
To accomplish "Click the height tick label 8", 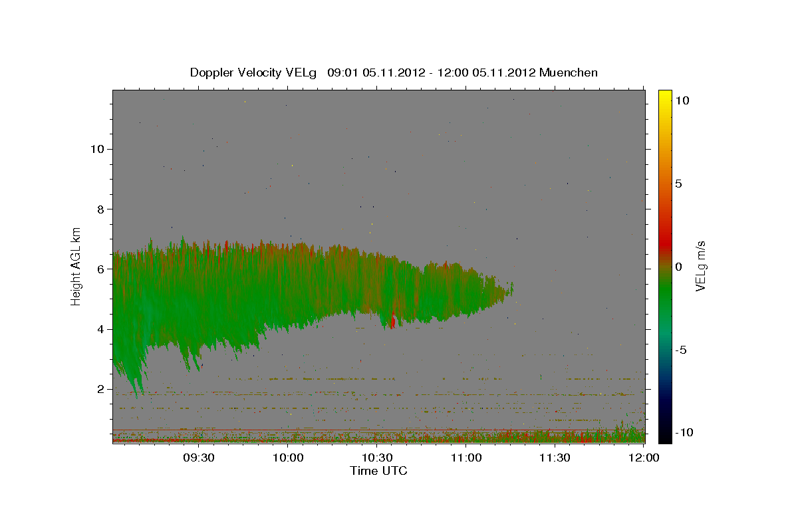I will click(101, 209).
